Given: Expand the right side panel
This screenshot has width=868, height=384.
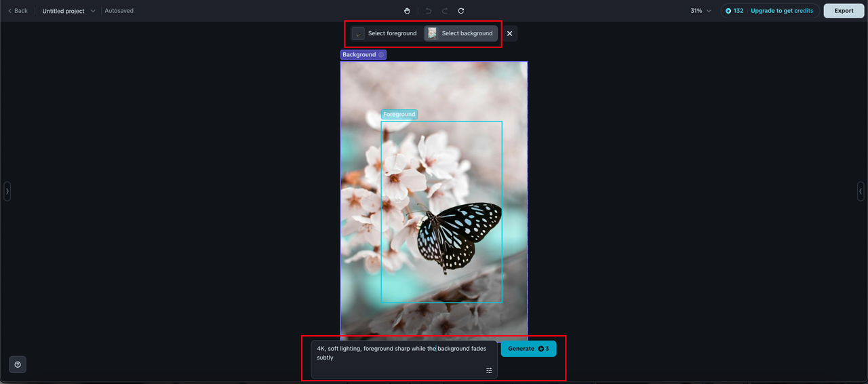Looking at the screenshot, I should (861, 191).
